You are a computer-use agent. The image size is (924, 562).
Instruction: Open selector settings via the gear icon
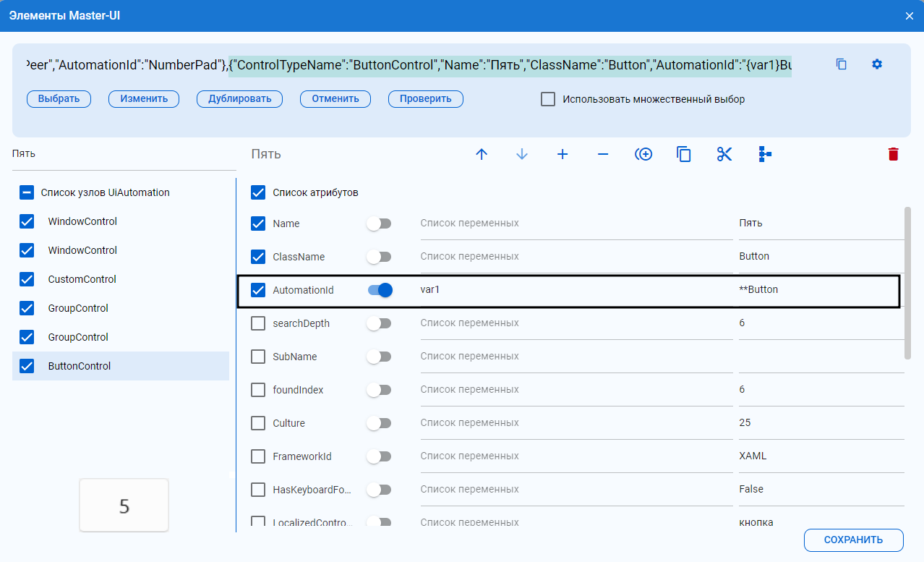877,64
